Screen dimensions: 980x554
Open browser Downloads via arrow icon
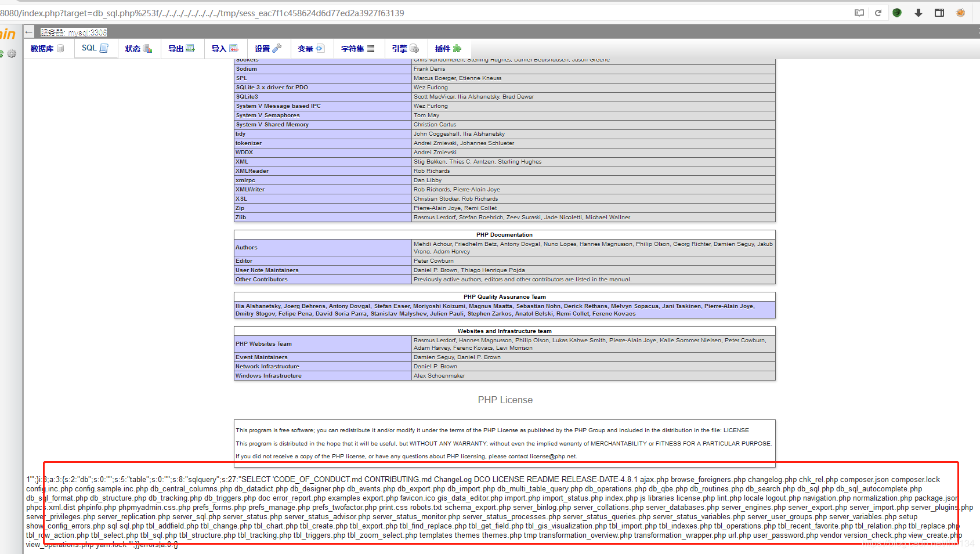[917, 12]
